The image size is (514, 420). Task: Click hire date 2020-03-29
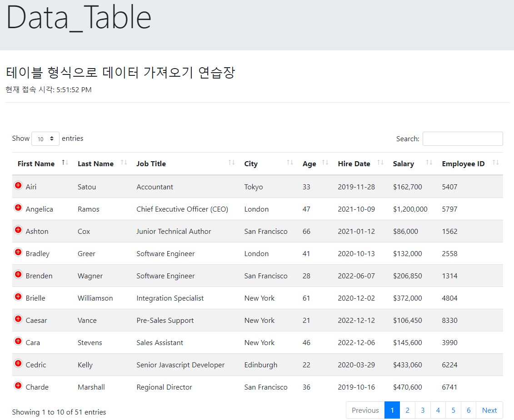tap(356, 365)
